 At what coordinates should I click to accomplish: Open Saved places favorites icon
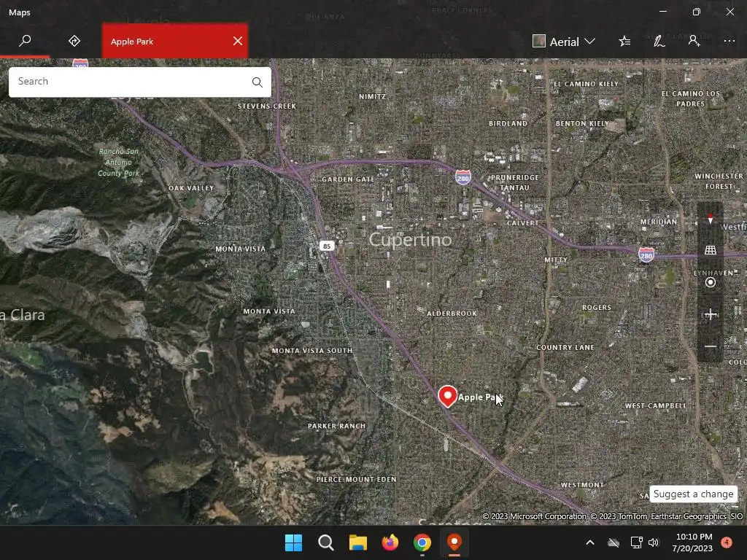[x=624, y=42]
